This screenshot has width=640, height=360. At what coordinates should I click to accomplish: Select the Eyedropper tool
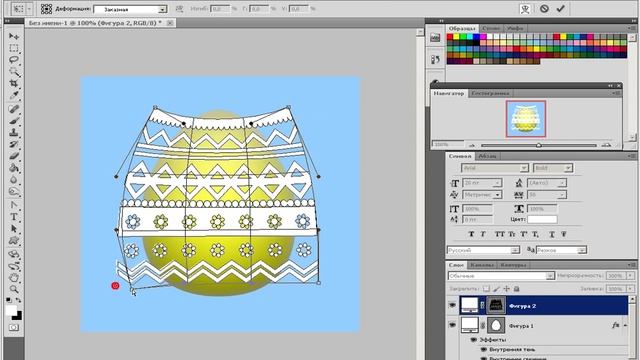point(14,96)
